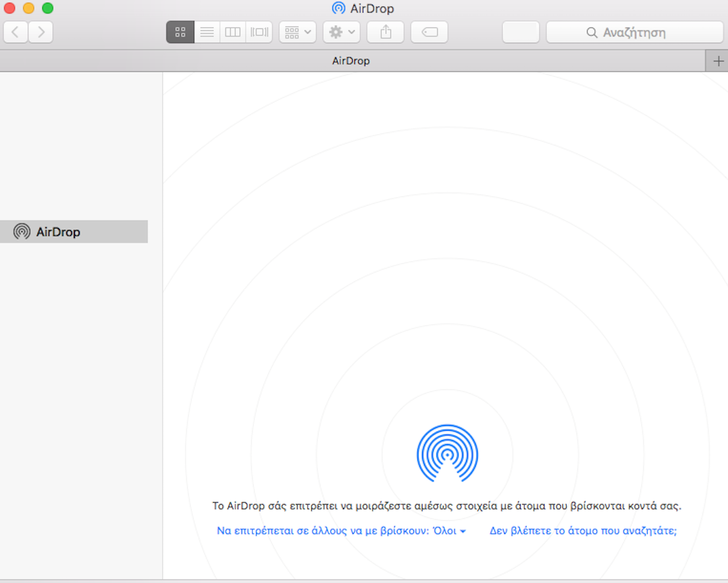Go forward with the right arrow button

(x=40, y=32)
